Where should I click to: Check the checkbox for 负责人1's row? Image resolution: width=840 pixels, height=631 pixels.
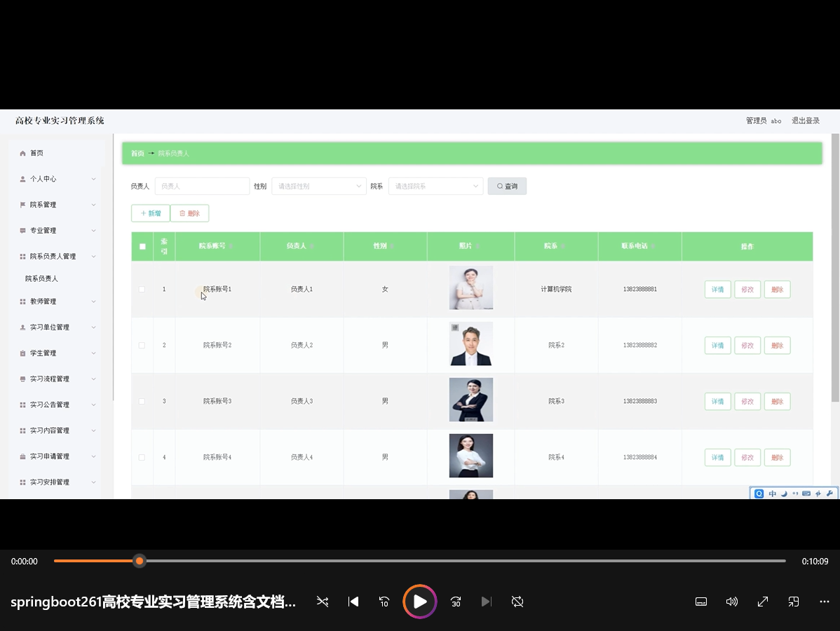pos(142,289)
